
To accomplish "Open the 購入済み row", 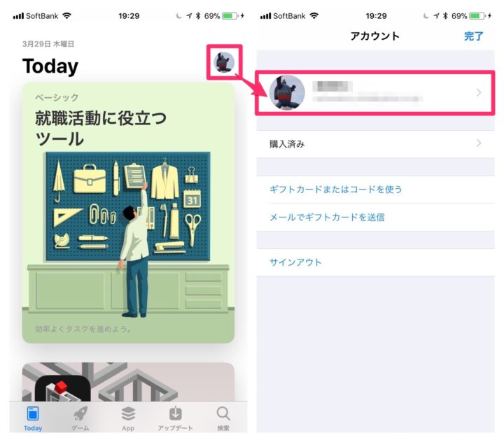I will point(375,144).
